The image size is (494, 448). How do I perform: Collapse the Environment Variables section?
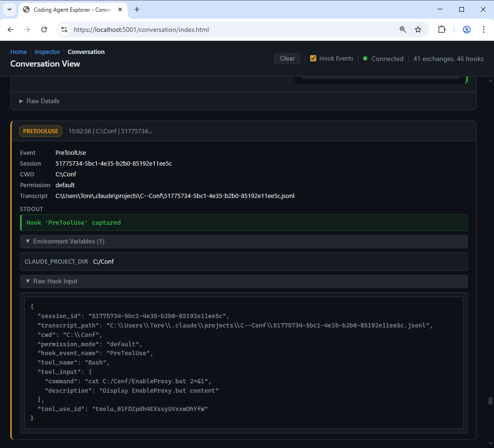click(69, 241)
